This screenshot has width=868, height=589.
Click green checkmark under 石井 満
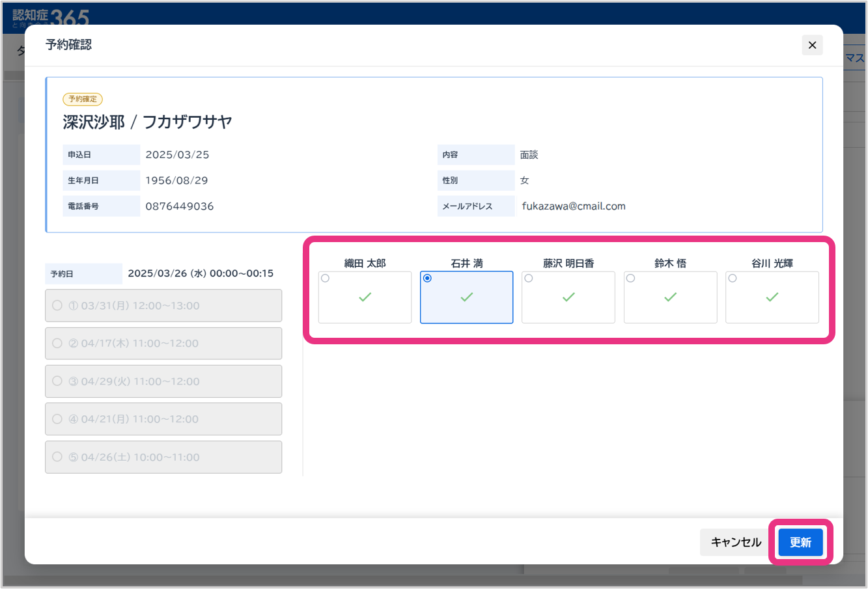pyautogui.click(x=467, y=297)
